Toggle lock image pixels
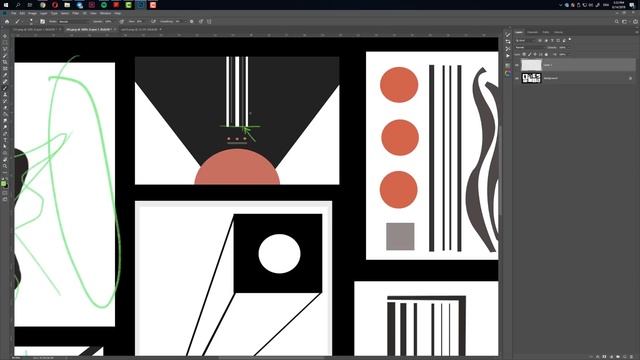 [529, 54]
